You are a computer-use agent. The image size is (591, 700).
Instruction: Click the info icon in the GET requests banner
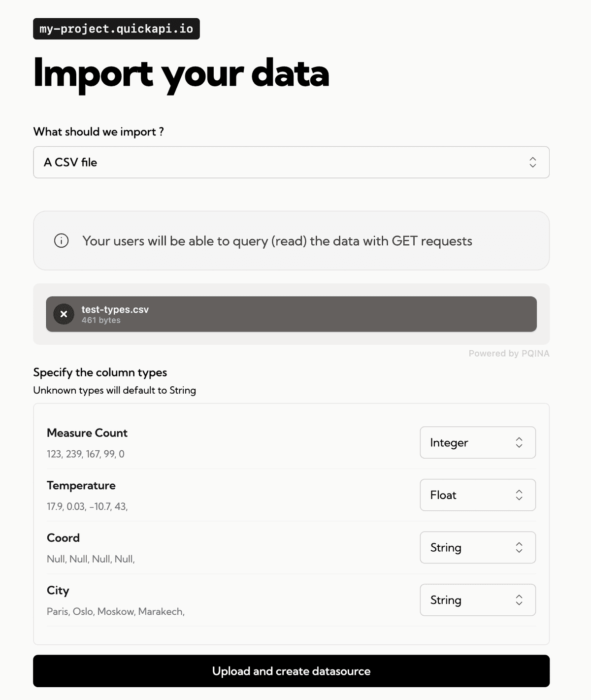61,241
